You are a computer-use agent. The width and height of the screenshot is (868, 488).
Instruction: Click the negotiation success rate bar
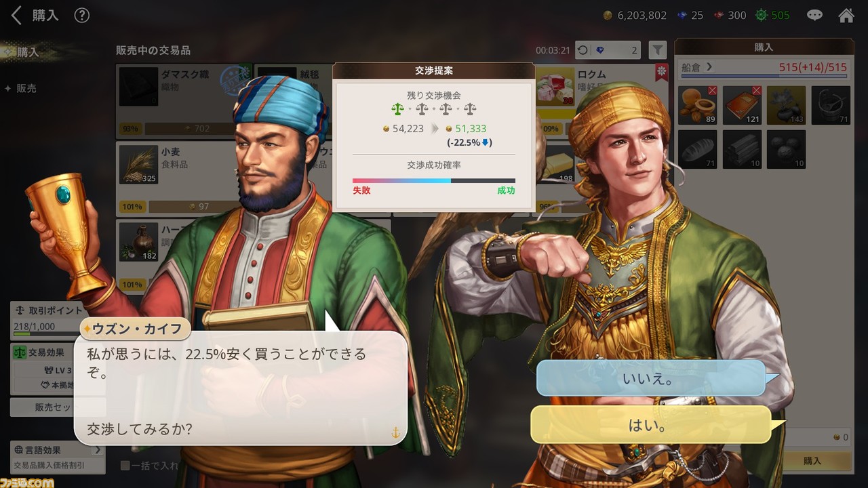pos(433,181)
